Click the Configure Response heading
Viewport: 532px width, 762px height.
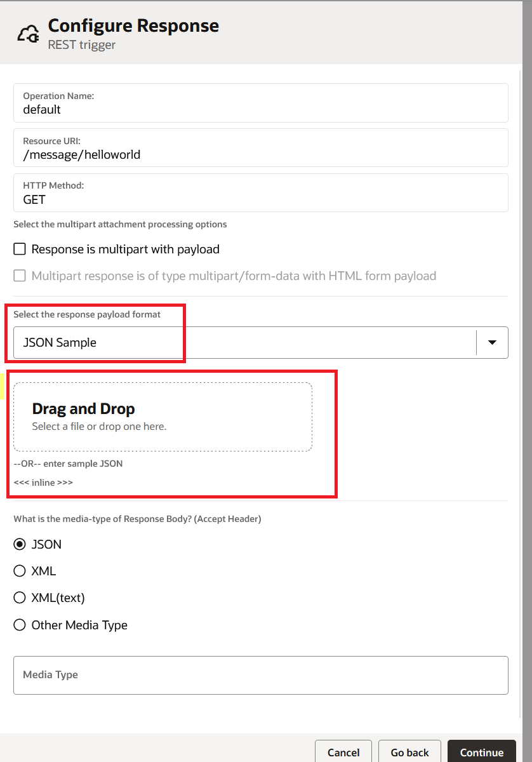[x=133, y=26]
